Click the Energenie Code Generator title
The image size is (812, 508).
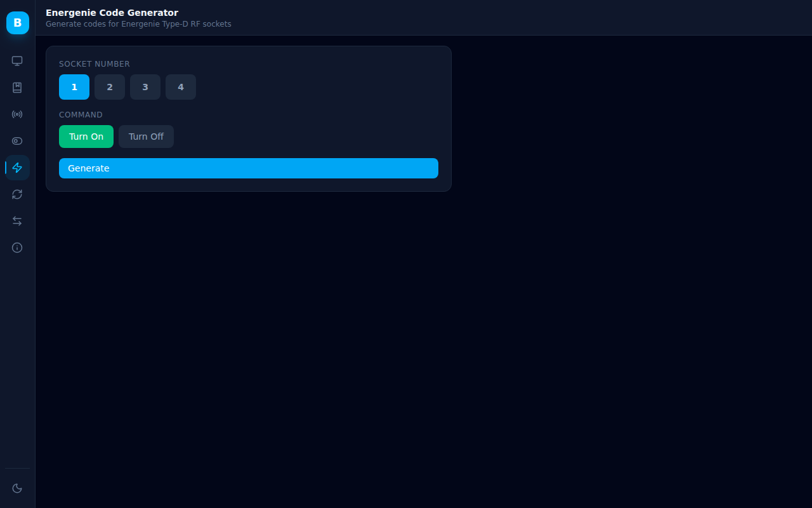(112, 13)
